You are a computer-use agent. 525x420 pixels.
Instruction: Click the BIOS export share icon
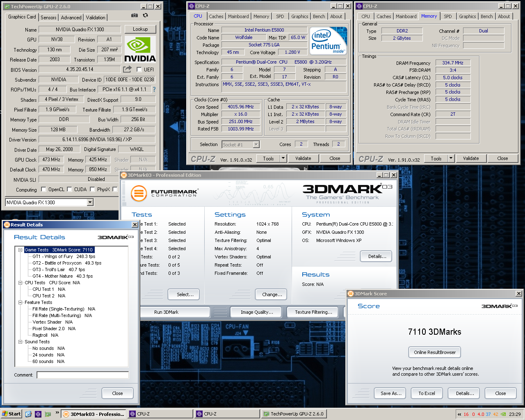(128, 69)
